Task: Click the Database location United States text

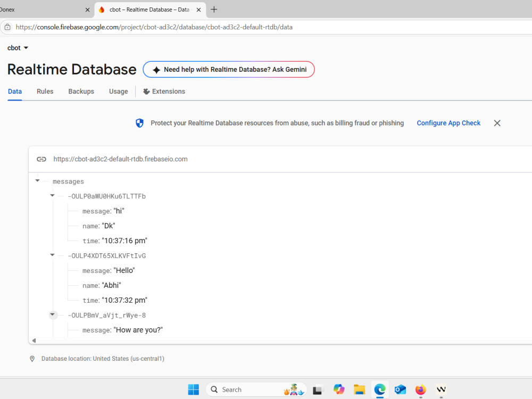Action: [x=103, y=359]
